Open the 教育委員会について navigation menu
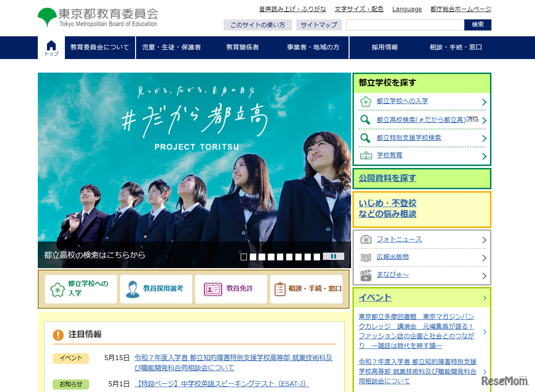 [x=100, y=47]
